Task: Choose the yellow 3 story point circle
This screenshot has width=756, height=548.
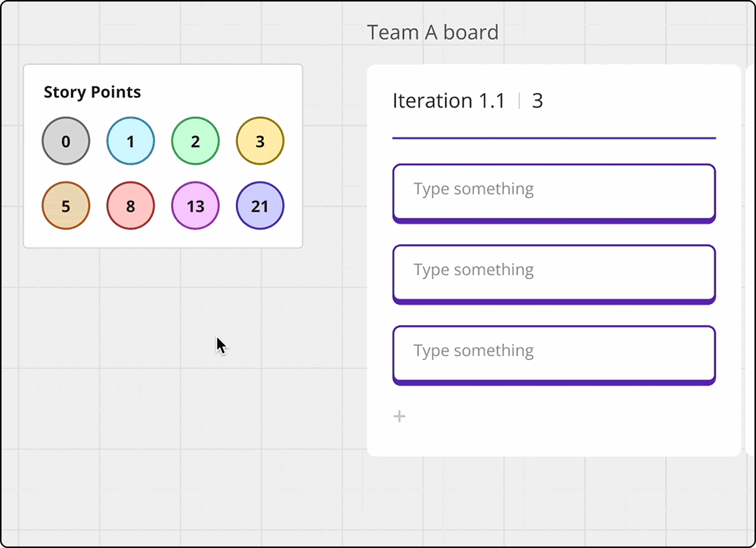Action: [x=260, y=141]
